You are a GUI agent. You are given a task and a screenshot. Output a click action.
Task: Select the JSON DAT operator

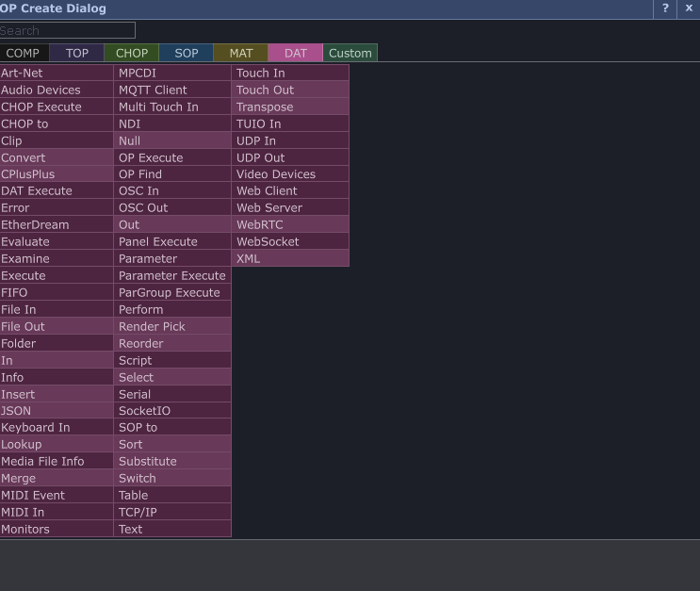pyautogui.click(x=57, y=410)
